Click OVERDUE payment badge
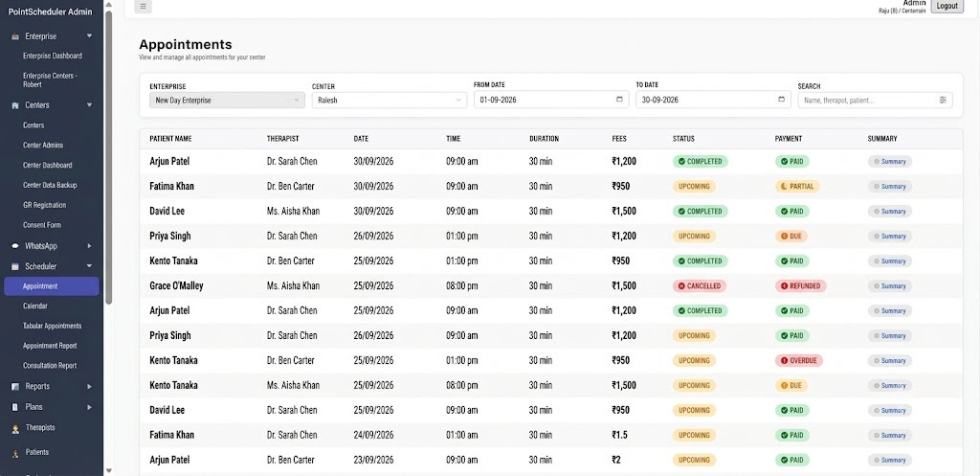The image size is (980, 476). (799, 361)
